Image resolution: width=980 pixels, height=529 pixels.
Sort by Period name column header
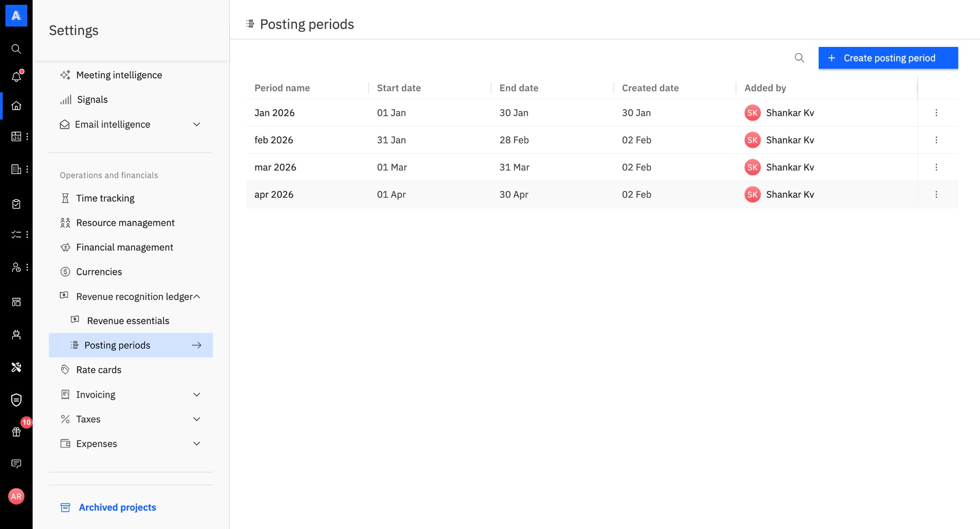pos(282,88)
